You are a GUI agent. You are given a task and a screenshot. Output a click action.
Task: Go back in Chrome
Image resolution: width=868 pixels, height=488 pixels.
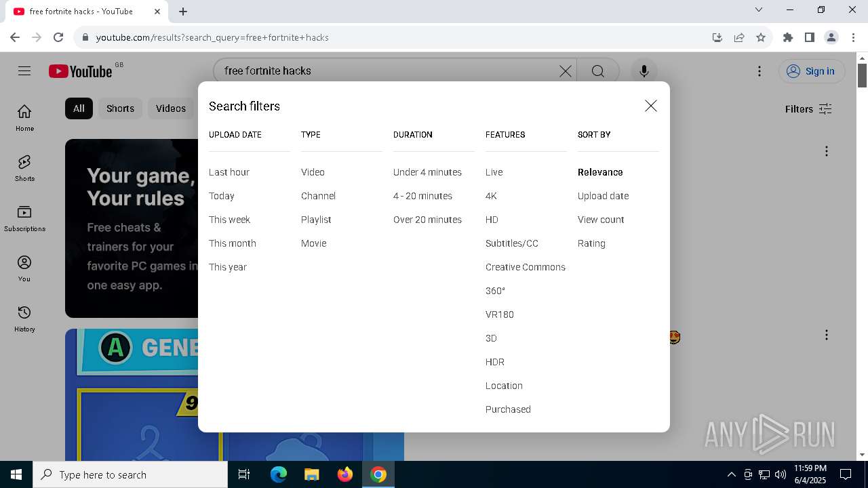tap(15, 37)
